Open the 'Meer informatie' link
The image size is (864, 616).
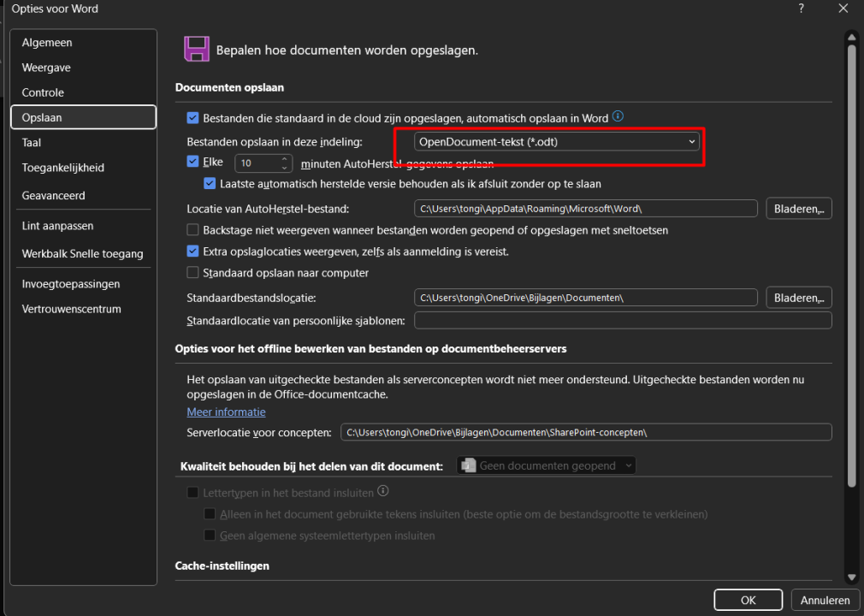[x=226, y=412]
